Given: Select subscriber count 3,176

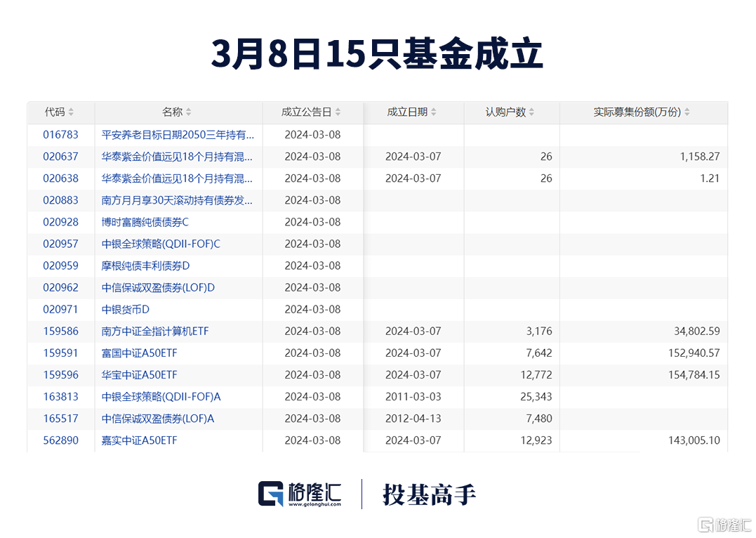Looking at the screenshot, I should (x=539, y=331).
